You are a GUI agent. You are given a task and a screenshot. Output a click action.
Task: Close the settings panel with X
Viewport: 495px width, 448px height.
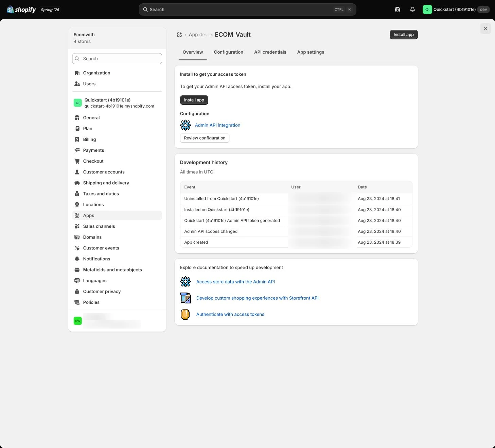click(485, 29)
